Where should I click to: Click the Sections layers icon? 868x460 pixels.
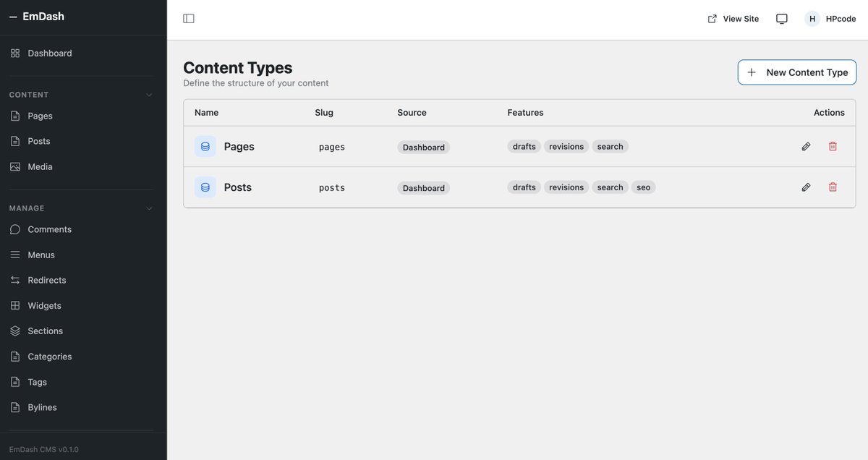(15, 331)
